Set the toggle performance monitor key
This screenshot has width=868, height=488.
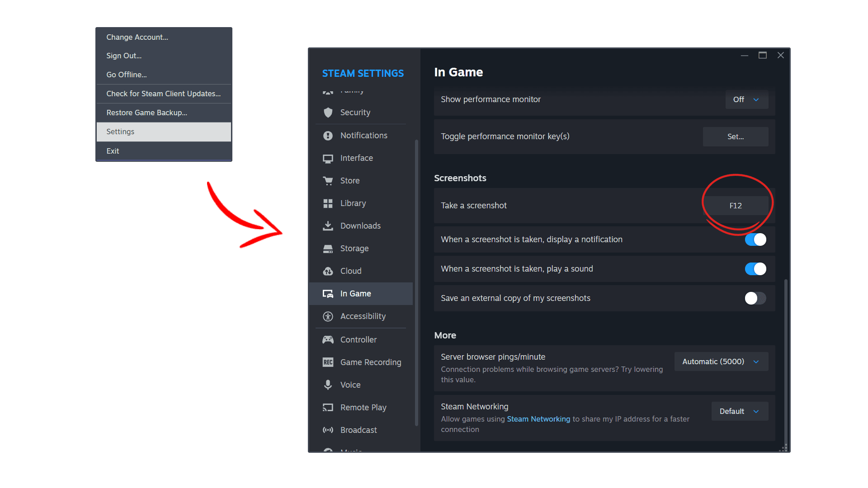click(736, 136)
